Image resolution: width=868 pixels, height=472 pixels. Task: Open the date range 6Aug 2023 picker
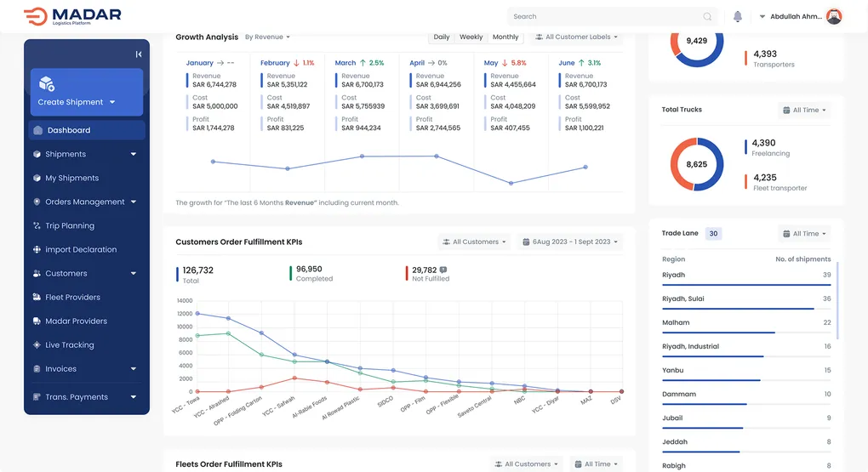pyautogui.click(x=571, y=242)
